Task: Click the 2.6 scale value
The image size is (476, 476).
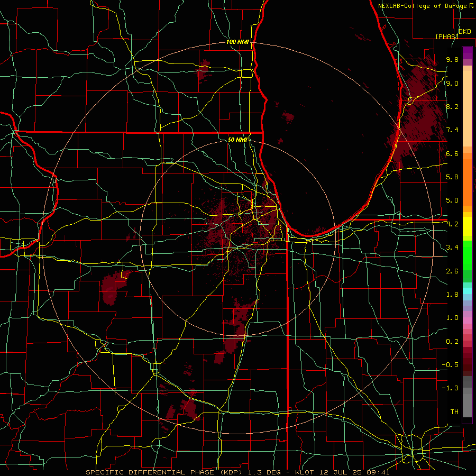Action: tap(452, 271)
